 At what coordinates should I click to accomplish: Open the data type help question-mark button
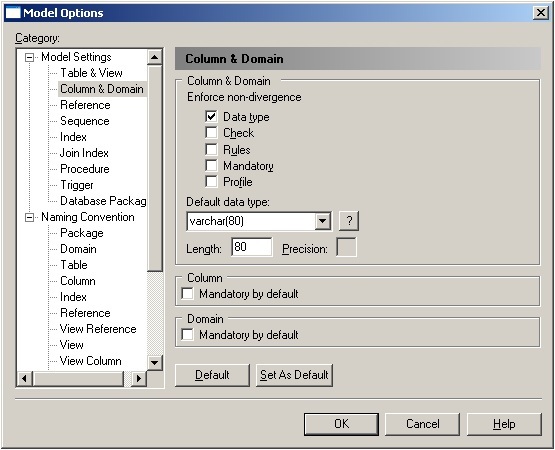coord(349,221)
